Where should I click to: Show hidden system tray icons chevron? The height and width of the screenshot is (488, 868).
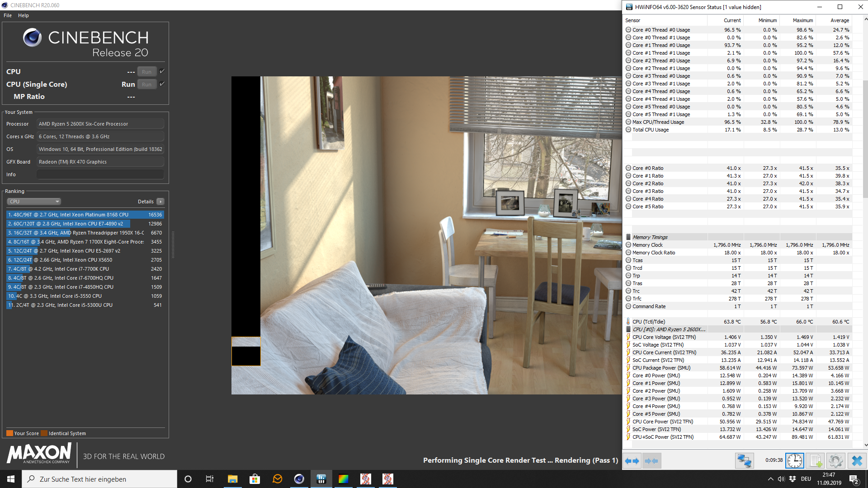point(770,479)
